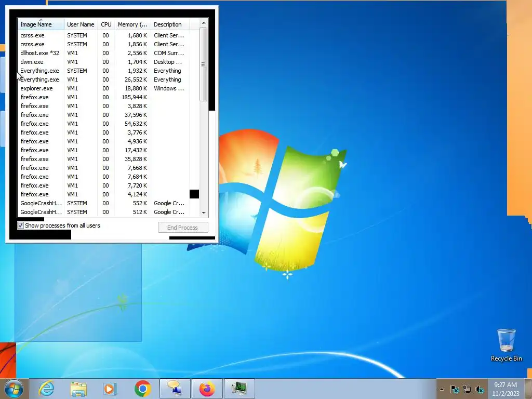This screenshot has height=399, width=532.
Task: Sort by the User Name column header
Action: pyautogui.click(x=81, y=24)
